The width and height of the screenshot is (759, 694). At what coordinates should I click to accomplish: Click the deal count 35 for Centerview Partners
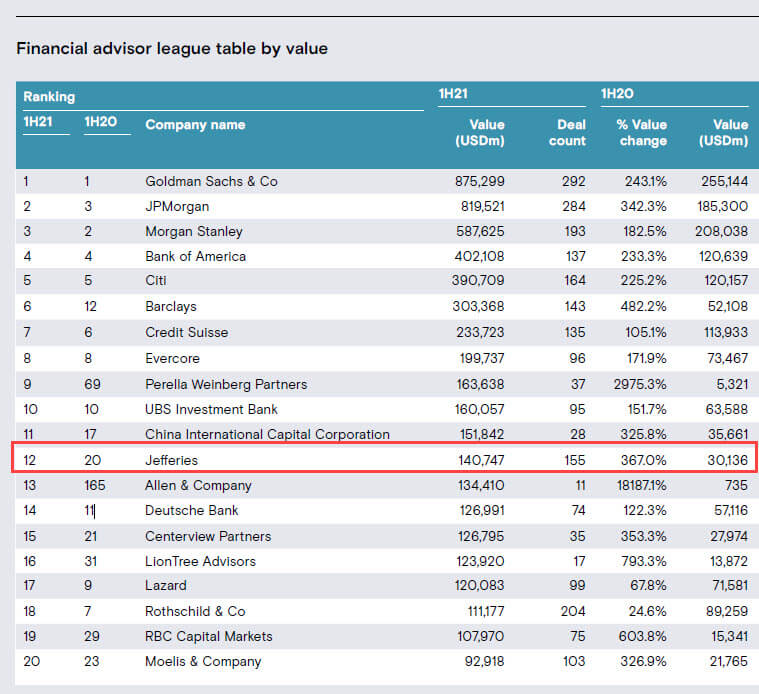pos(577,537)
